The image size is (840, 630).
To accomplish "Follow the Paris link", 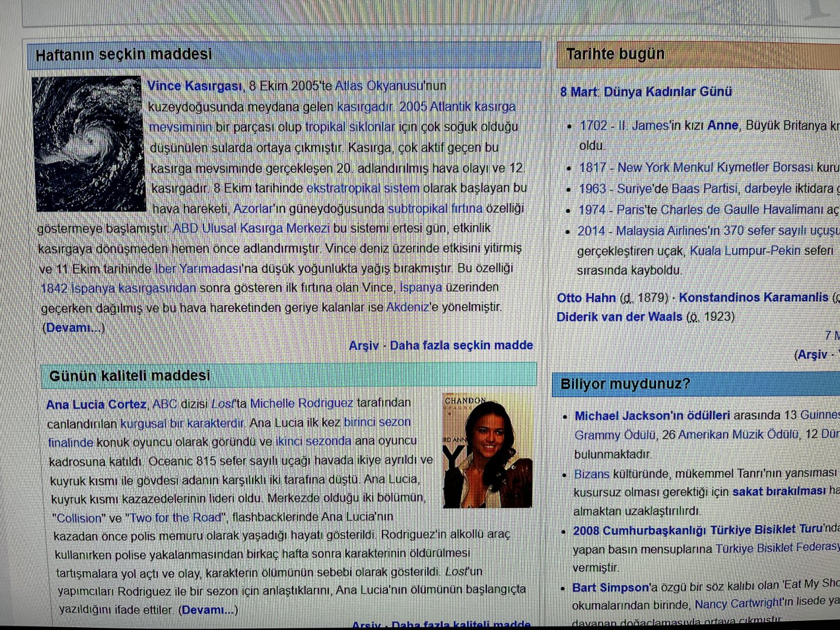I will click(631, 210).
